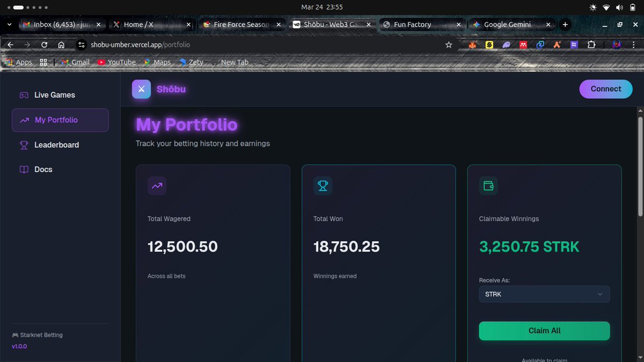Open the Wi-Fi network tray icon
Viewport: 644px width, 362px height.
click(x=606, y=8)
